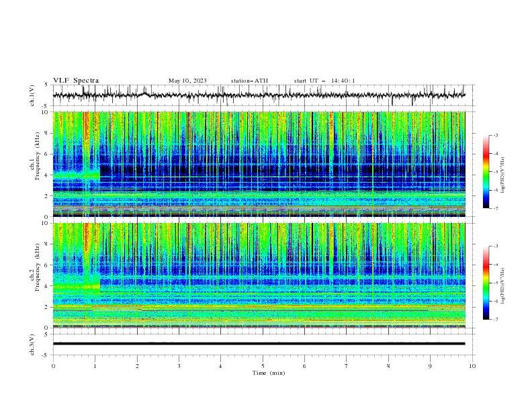Click the time axis tick label "5"
This screenshot has height=411, width=532.
point(263,366)
